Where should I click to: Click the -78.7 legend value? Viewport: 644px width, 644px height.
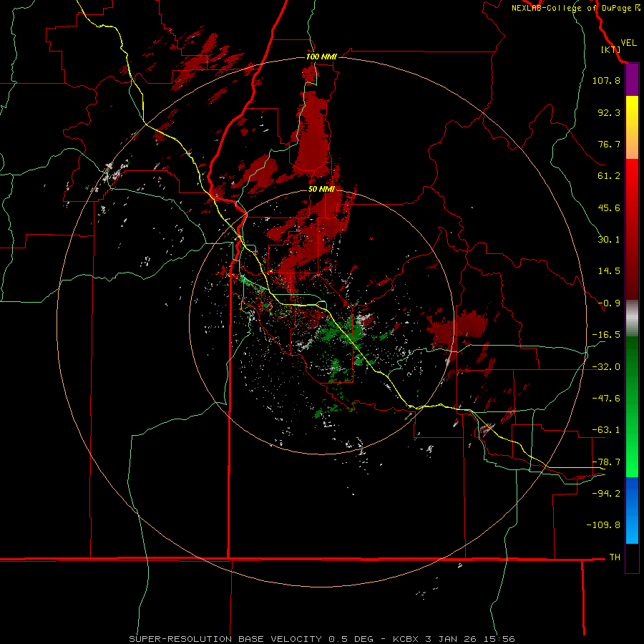pyautogui.click(x=606, y=462)
